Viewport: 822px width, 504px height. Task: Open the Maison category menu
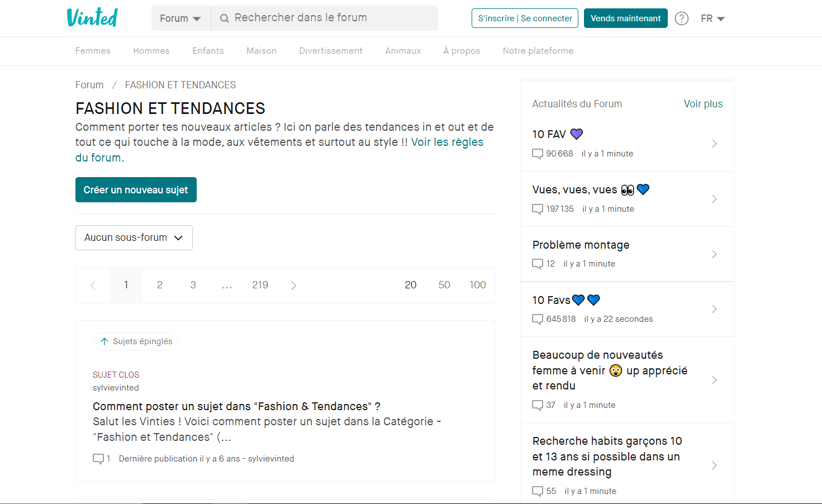[262, 51]
